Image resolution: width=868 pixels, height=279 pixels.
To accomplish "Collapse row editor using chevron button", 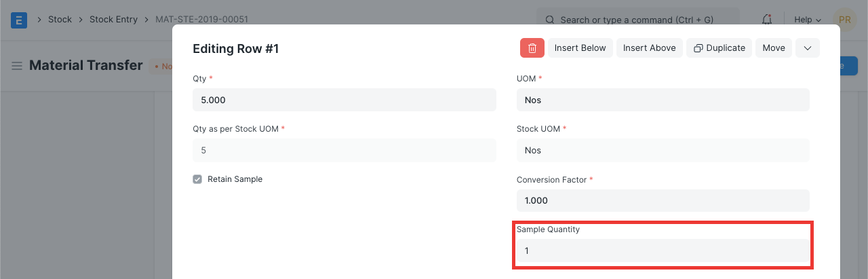I will point(807,48).
